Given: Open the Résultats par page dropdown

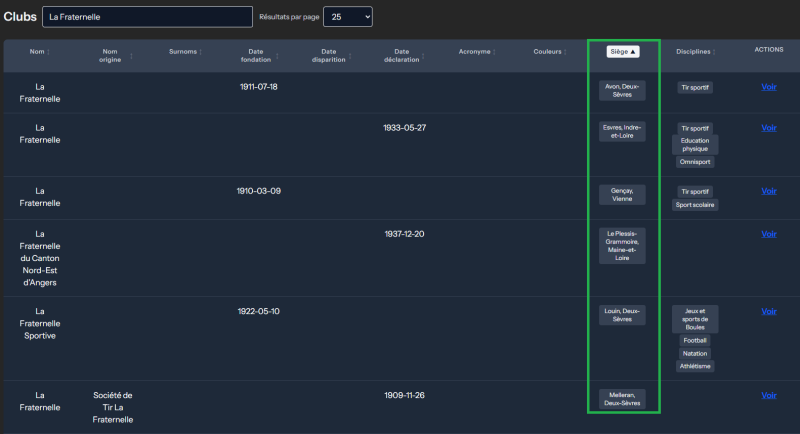Looking at the screenshot, I should coord(348,17).
